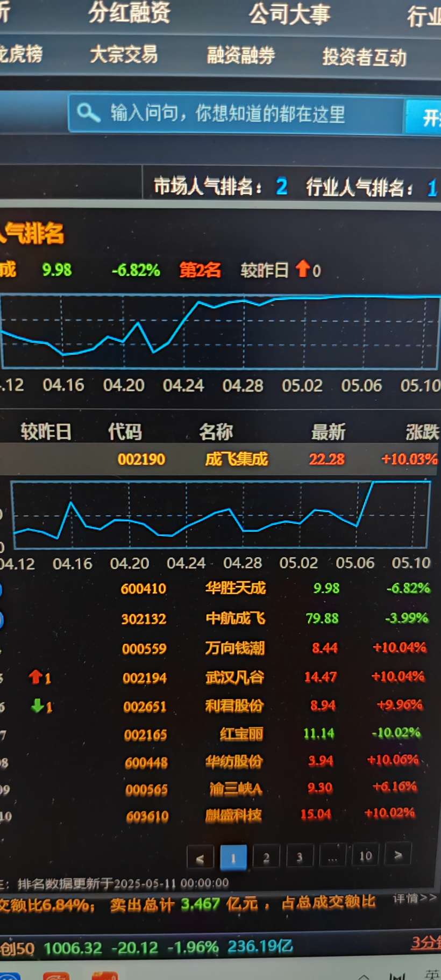Switch to 融资融券 sub-tab
Screen dimensions: 441x980
[x=241, y=55]
